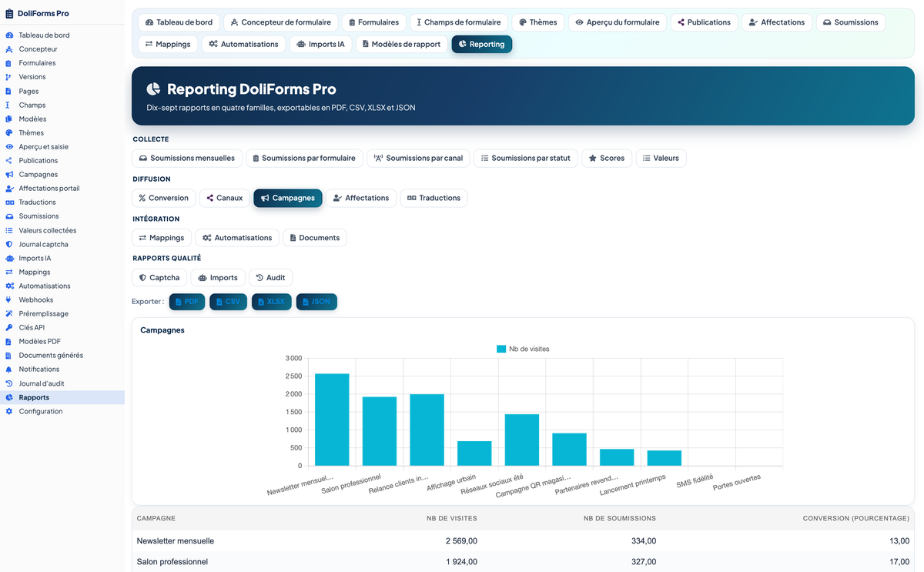Open Documents générés in the sidebar
This screenshot has width=924, height=572.
(51, 356)
